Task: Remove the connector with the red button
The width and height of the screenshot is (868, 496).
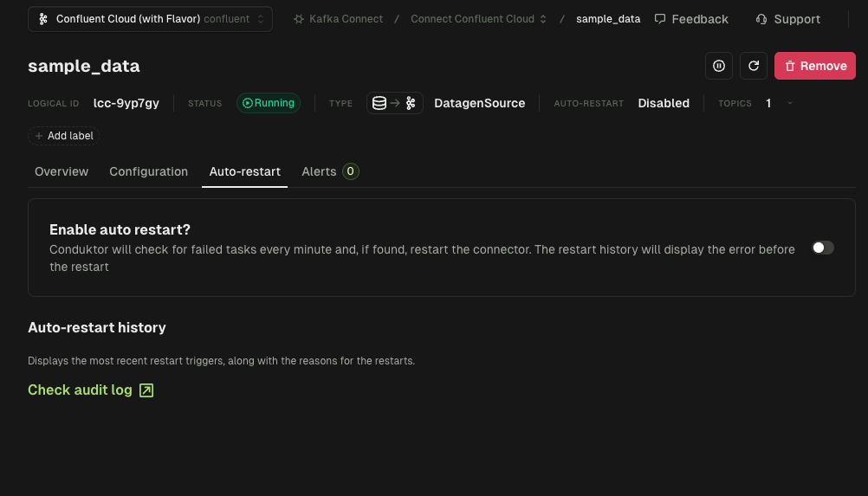Action: click(x=814, y=66)
